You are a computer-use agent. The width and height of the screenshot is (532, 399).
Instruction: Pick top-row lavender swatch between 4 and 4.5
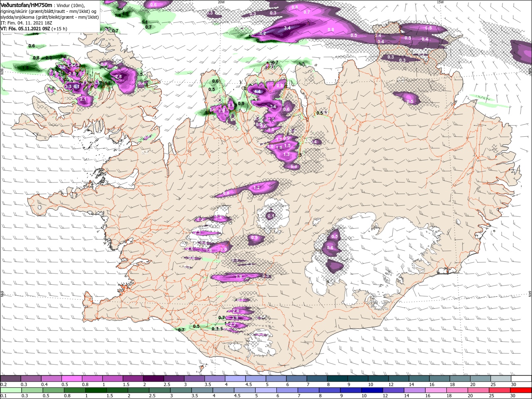tap(235, 379)
